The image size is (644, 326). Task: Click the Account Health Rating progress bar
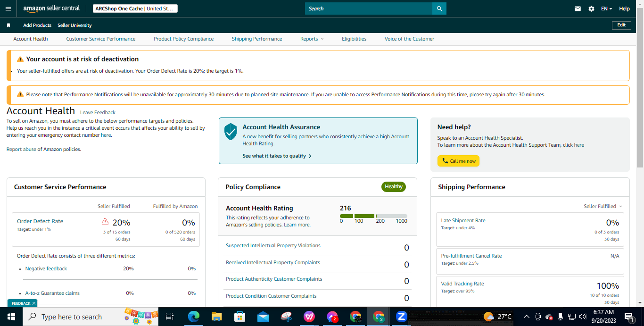click(x=373, y=216)
